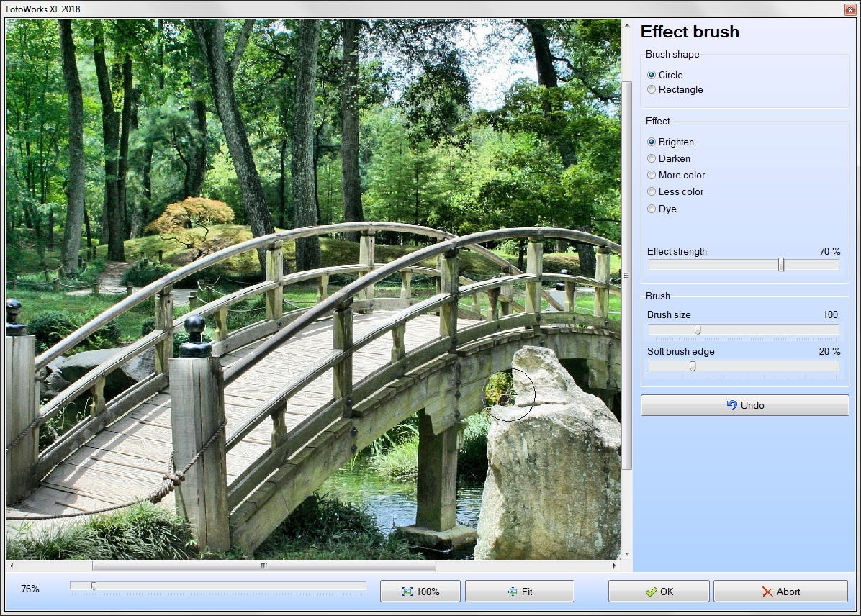Click the vertical scrollbar down arrow

point(626,554)
